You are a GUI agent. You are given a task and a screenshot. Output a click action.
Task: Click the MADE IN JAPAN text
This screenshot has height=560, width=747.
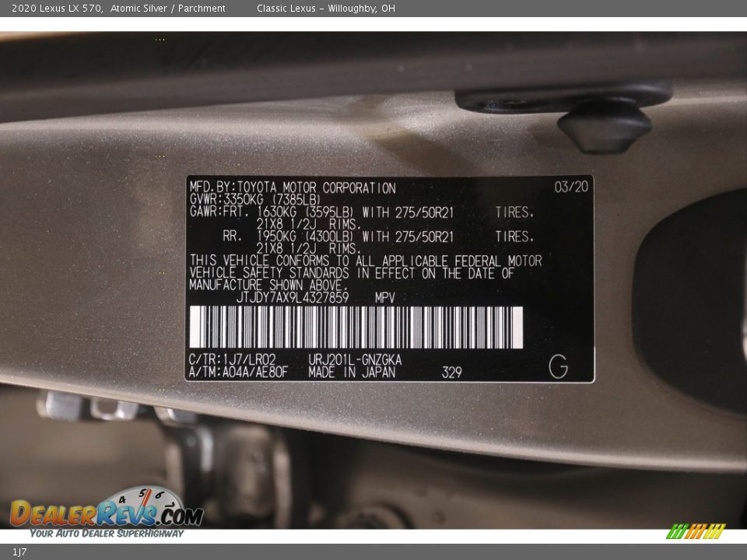tap(352, 372)
